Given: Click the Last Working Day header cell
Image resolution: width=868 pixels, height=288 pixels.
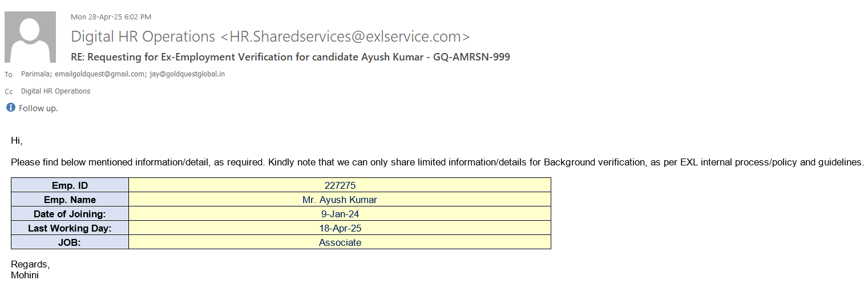Looking at the screenshot, I should coord(70,228).
